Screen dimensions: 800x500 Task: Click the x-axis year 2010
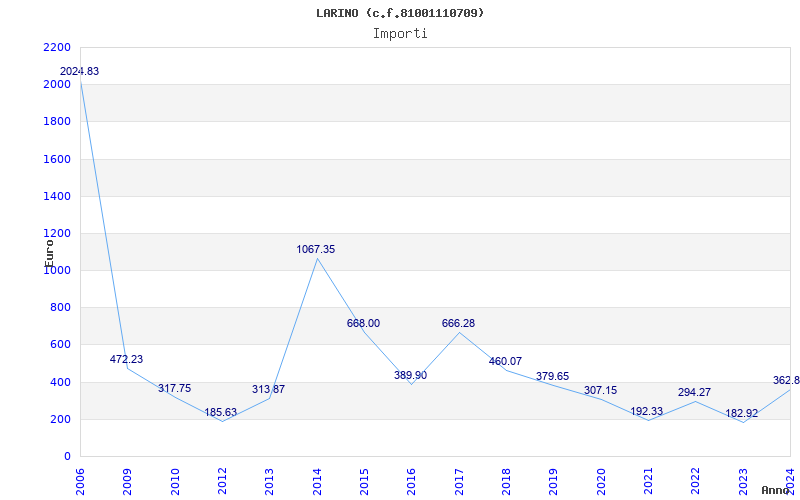(x=174, y=482)
